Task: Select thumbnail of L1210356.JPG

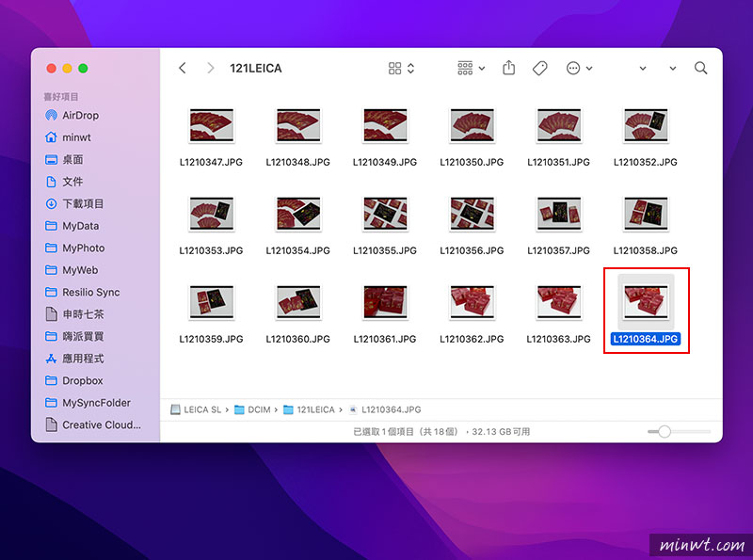Action: point(473,214)
